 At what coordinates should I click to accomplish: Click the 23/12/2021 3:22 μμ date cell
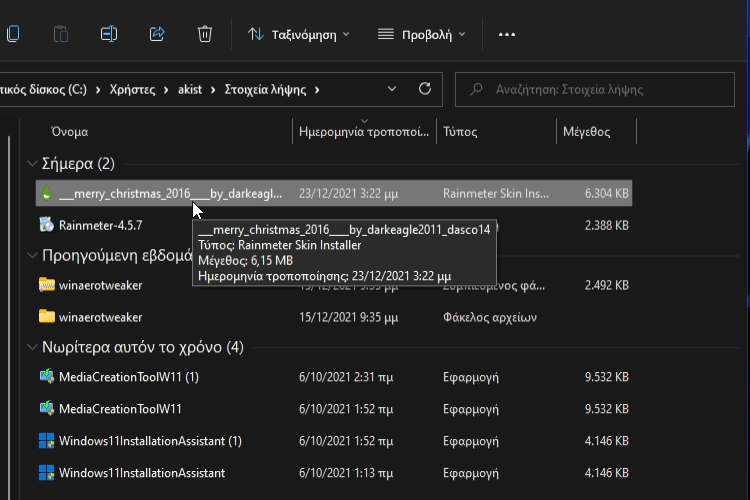(348, 193)
